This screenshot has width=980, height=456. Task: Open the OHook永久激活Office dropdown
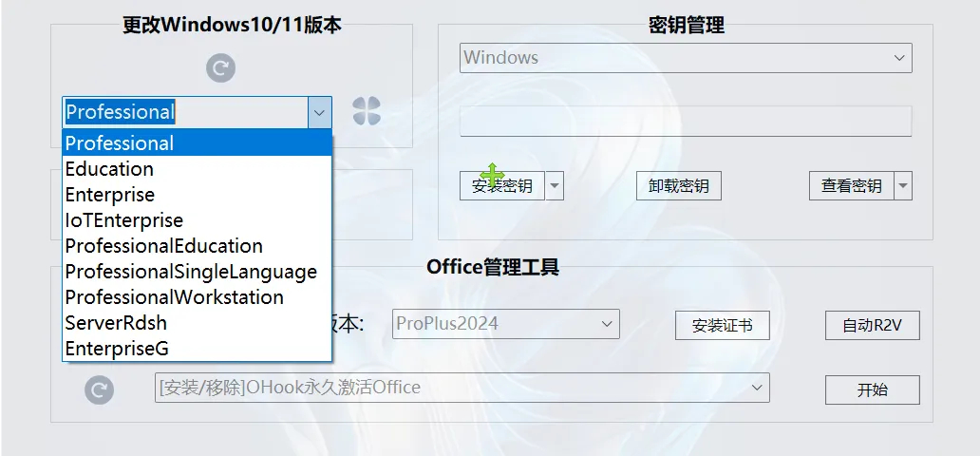(x=462, y=388)
